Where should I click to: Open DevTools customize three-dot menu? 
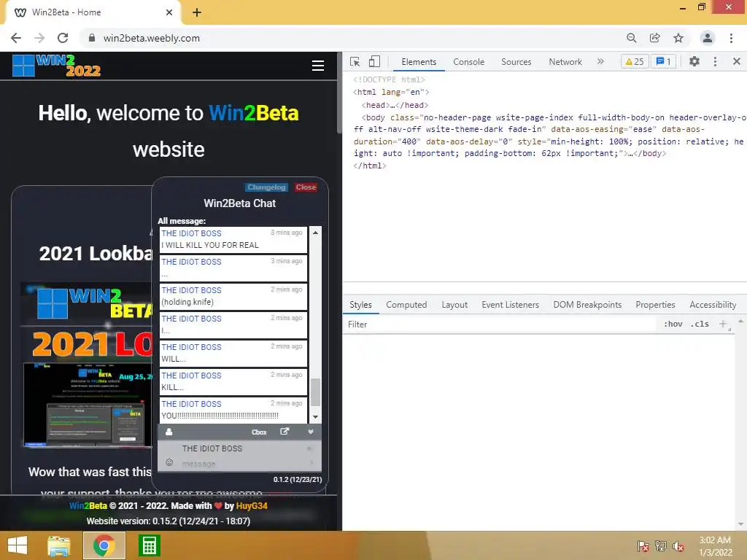click(x=715, y=61)
